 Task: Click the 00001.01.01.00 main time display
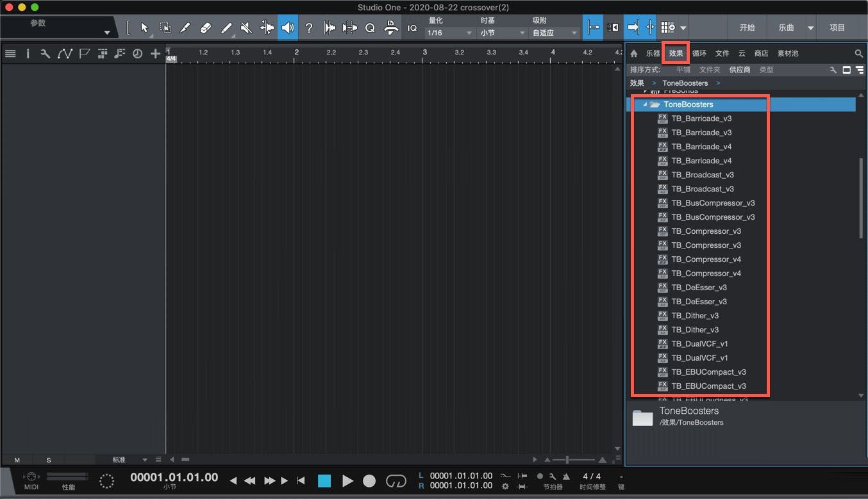point(174,477)
